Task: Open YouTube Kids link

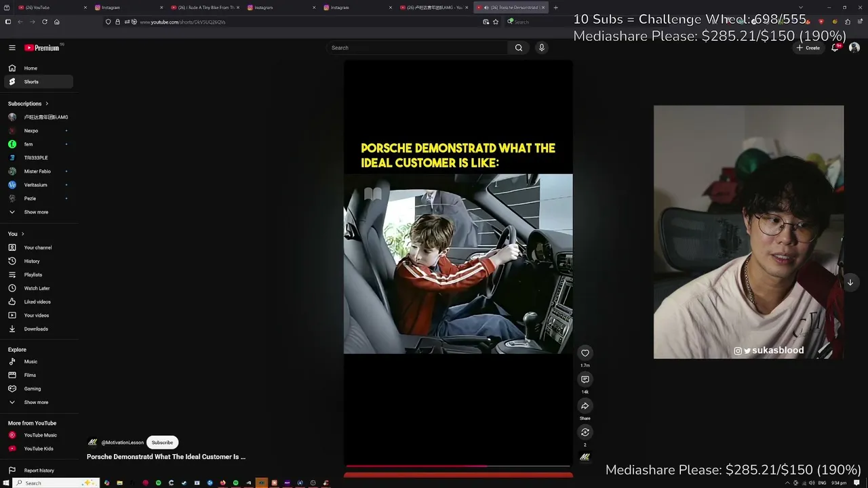Action: tap(38, 449)
